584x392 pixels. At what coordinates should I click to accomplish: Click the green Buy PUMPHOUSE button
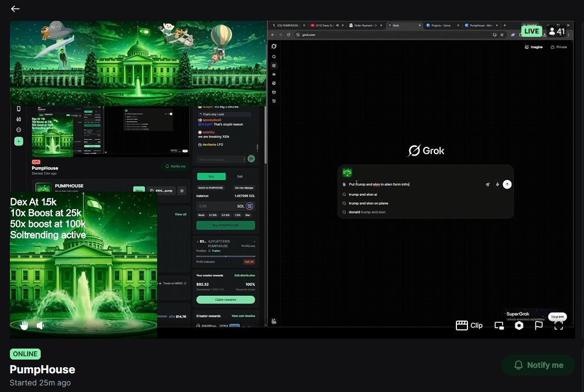coord(225,225)
